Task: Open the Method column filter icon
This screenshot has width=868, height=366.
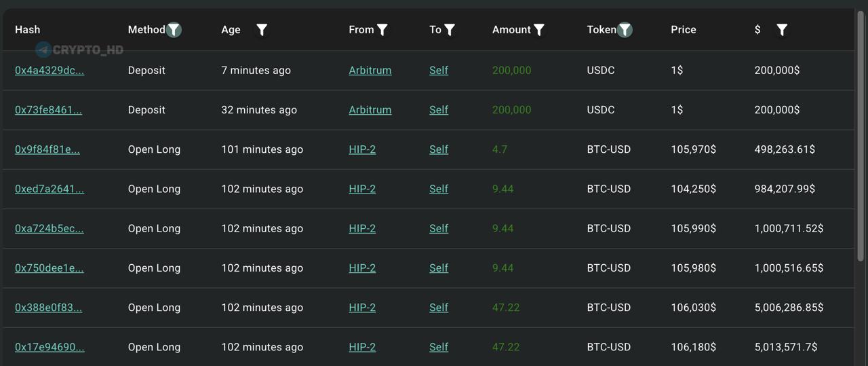Action: pos(174,30)
